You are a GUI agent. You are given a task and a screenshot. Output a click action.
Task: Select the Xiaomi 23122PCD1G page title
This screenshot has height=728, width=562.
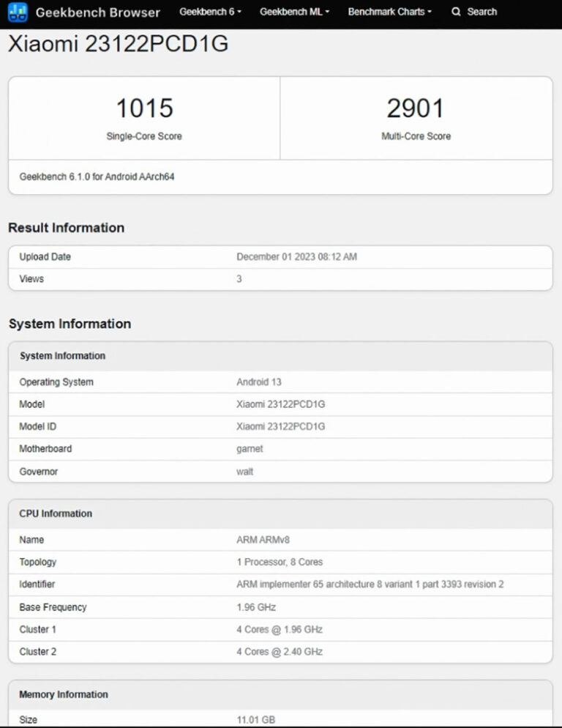(x=119, y=44)
